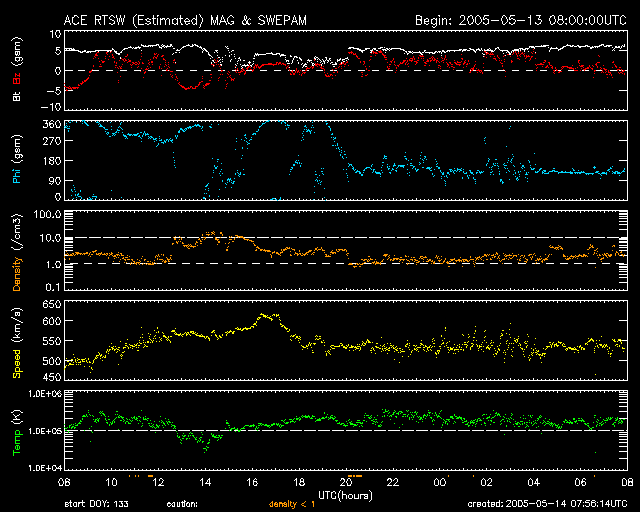Click the '18' hour label on the time axis

[299, 482]
